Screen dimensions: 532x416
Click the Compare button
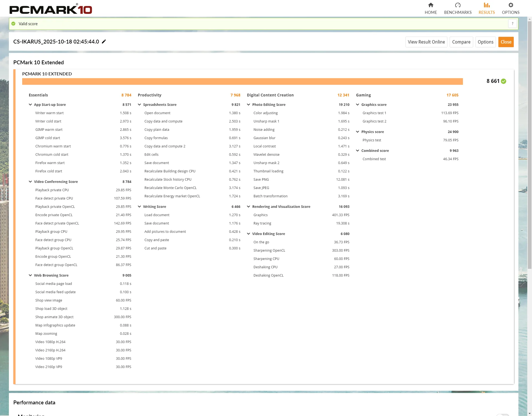point(461,42)
